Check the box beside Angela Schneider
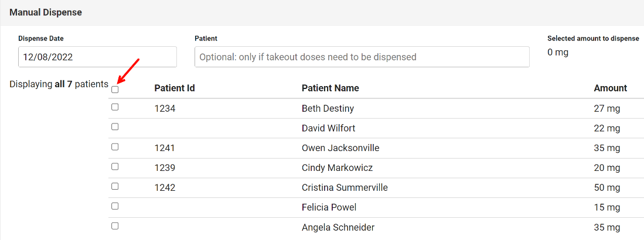The width and height of the screenshot is (644, 240). (x=115, y=226)
